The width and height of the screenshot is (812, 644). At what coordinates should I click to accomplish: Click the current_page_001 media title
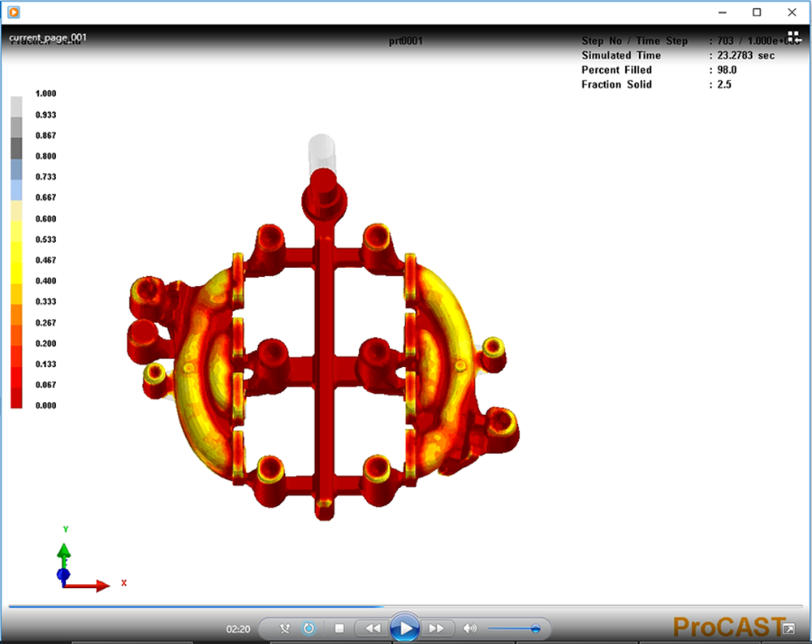coord(48,37)
